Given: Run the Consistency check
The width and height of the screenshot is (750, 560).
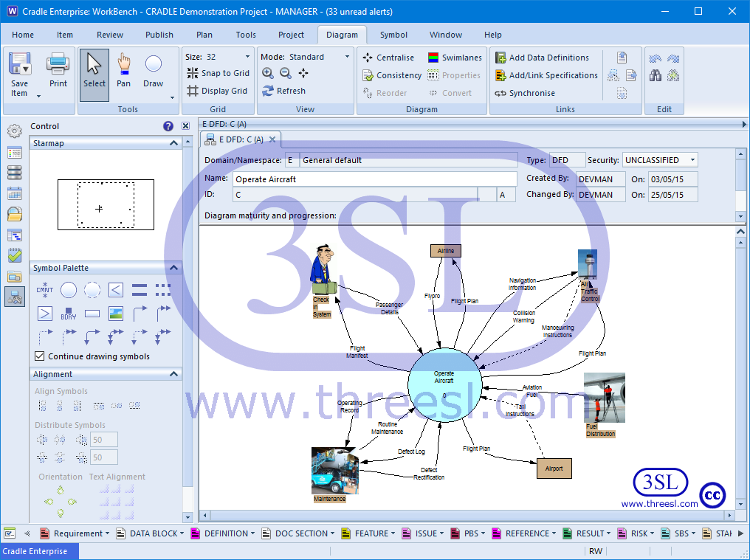Looking at the screenshot, I should click(x=392, y=75).
